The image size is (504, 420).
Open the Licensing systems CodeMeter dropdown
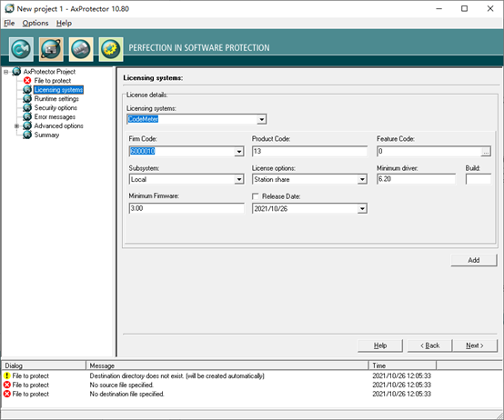(262, 119)
